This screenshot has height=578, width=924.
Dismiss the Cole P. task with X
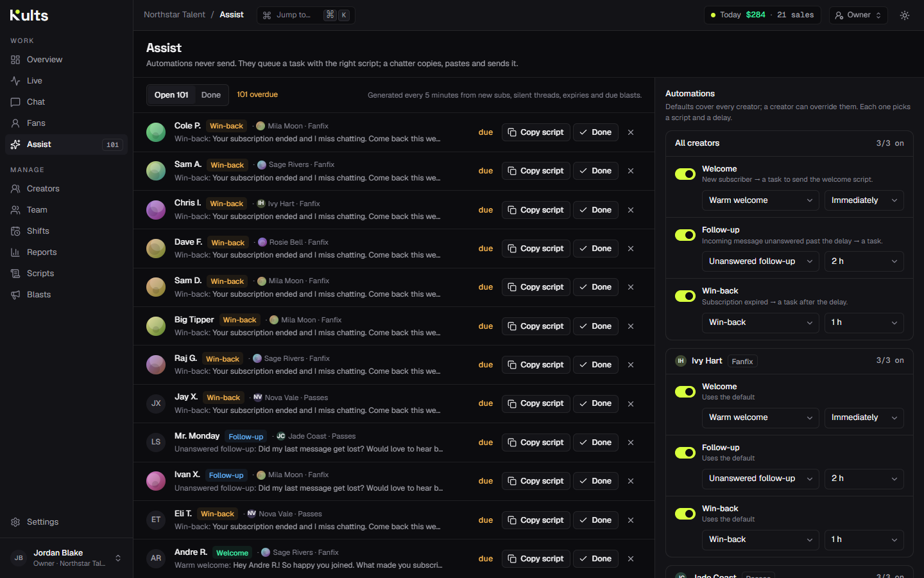[x=631, y=132]
